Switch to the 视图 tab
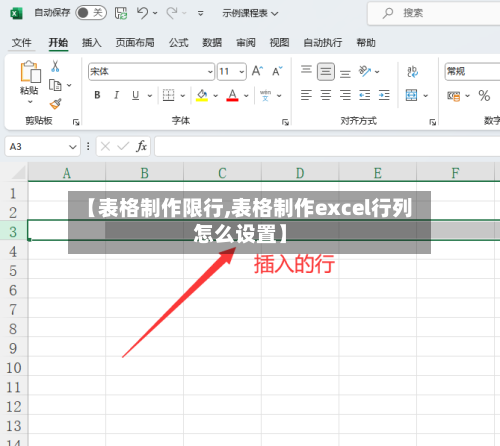Viewport: 500px width, 446px height. [279, 43]
